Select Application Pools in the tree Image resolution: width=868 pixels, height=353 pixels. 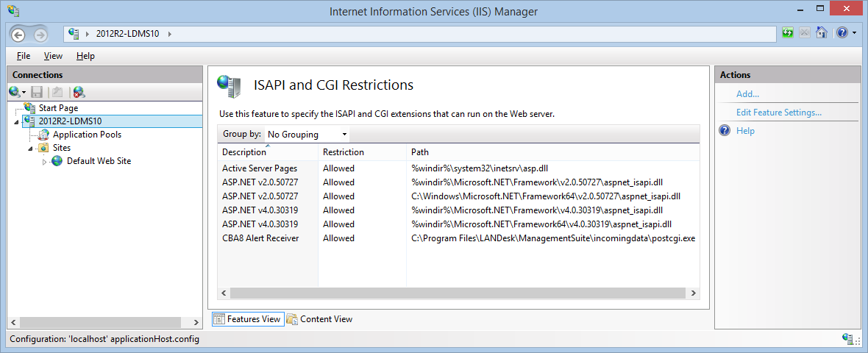[x=87, y=135]
